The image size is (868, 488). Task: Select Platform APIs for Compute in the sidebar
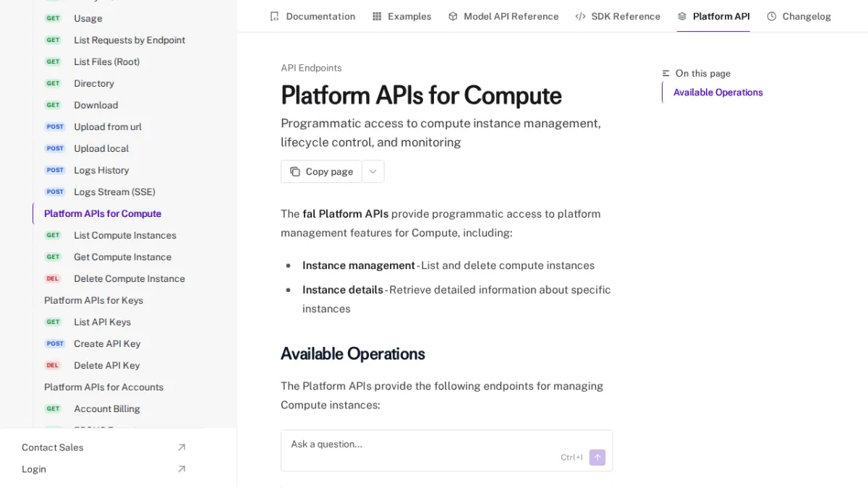pos(103,213)
